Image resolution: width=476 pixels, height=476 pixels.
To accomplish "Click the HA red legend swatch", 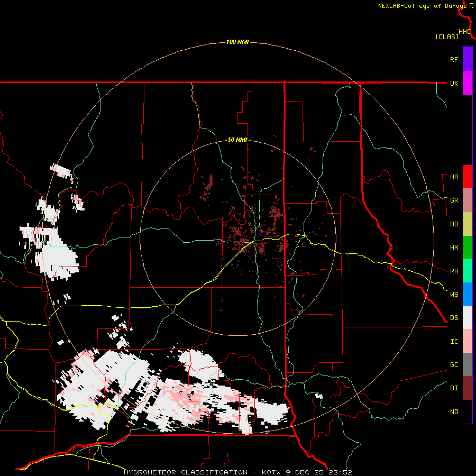I will click(467, 177).
